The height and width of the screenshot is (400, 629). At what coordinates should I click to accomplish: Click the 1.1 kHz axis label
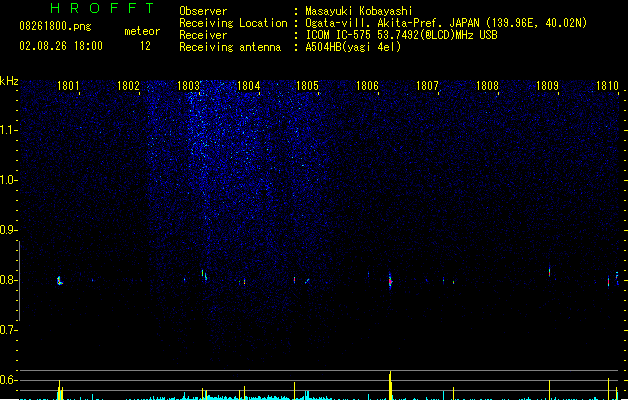tap(8, 130)
